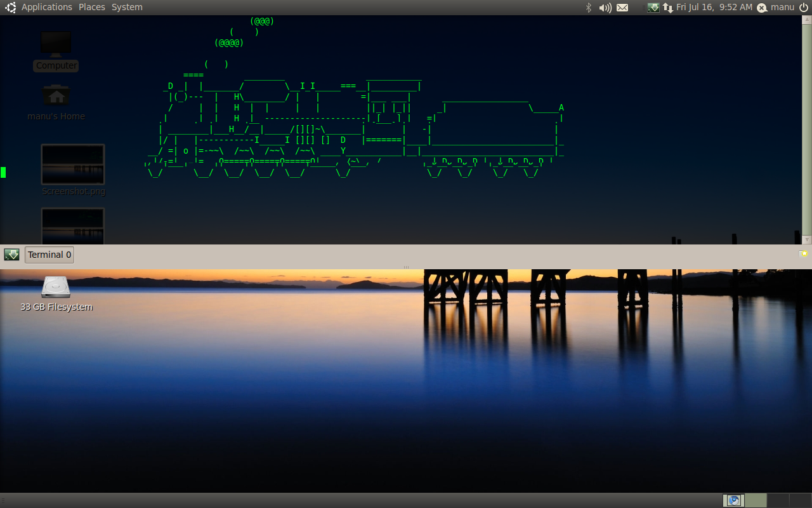Image resolution: width=812 pixels, height=508 pixels.
Task: Open the mail envelope messaging indicator
Action: click(x=622, y=7)
